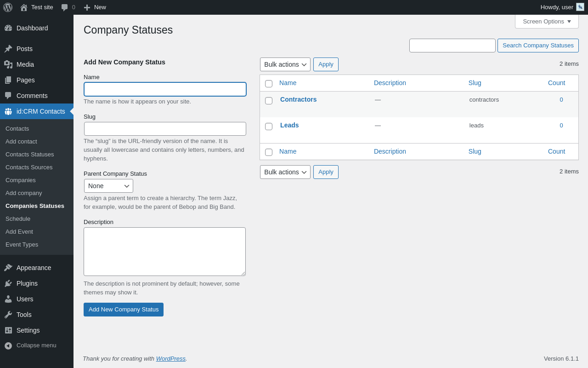Open the top Bulk actions dropdown
The width and height of the screenshot is (588, 368).
[285, 64]
